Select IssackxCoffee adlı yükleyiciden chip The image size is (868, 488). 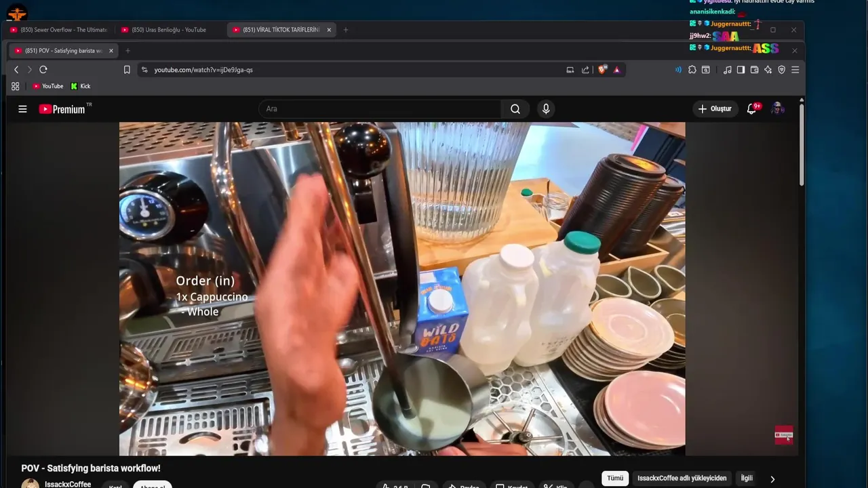pyautogui.click(x=682, y=479)
